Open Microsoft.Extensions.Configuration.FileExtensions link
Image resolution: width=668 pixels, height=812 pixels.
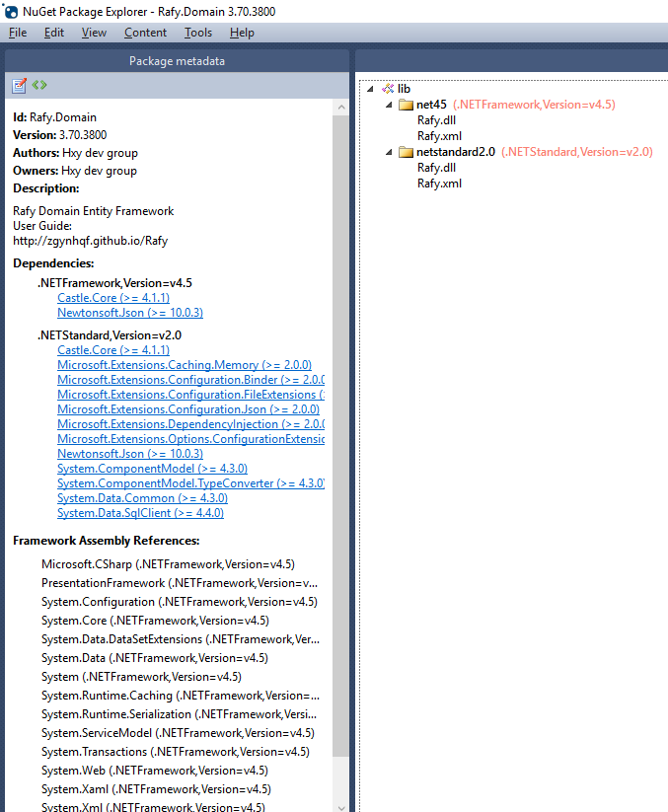click(191, 395)
